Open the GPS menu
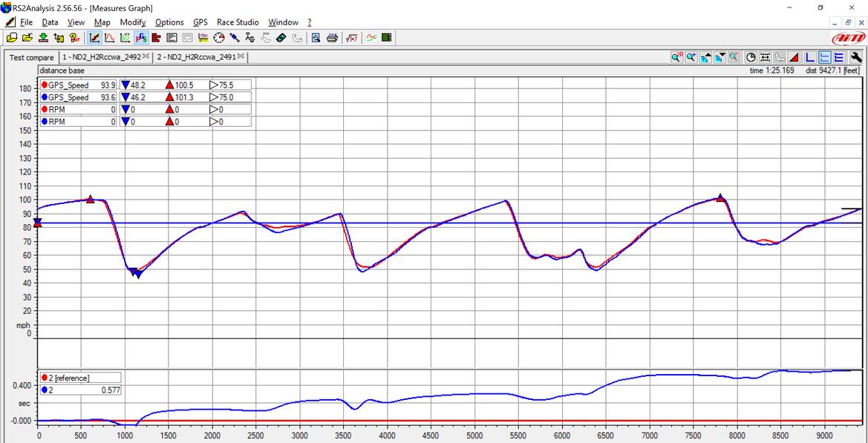The width and height of the screenshot is (868, 443). point(200,22)
